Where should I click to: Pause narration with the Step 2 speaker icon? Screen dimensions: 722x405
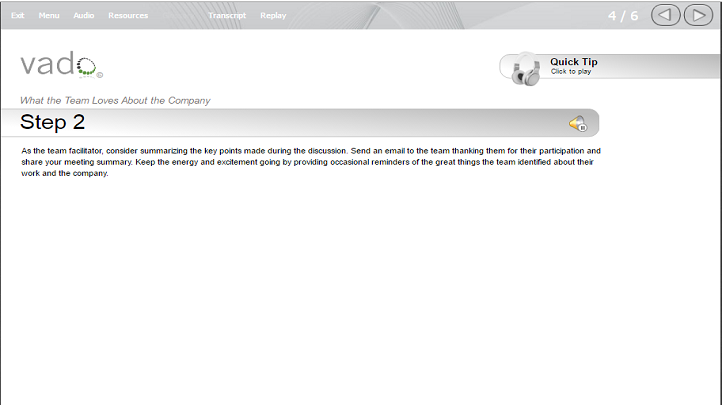coord(578,123)
